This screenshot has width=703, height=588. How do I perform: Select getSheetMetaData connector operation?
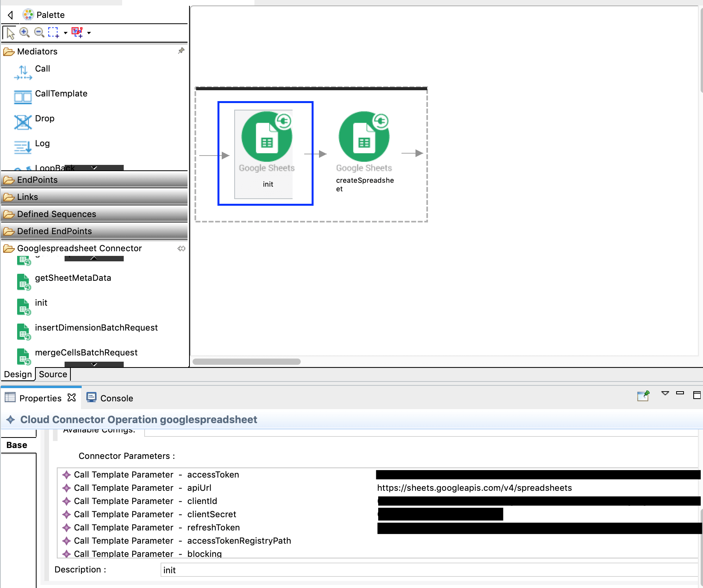coord(64,282)
